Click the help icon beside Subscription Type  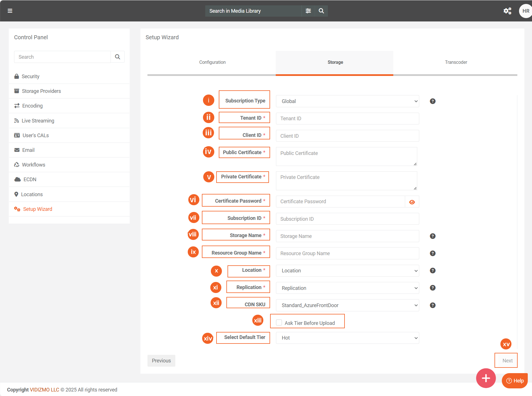(432, 101)
